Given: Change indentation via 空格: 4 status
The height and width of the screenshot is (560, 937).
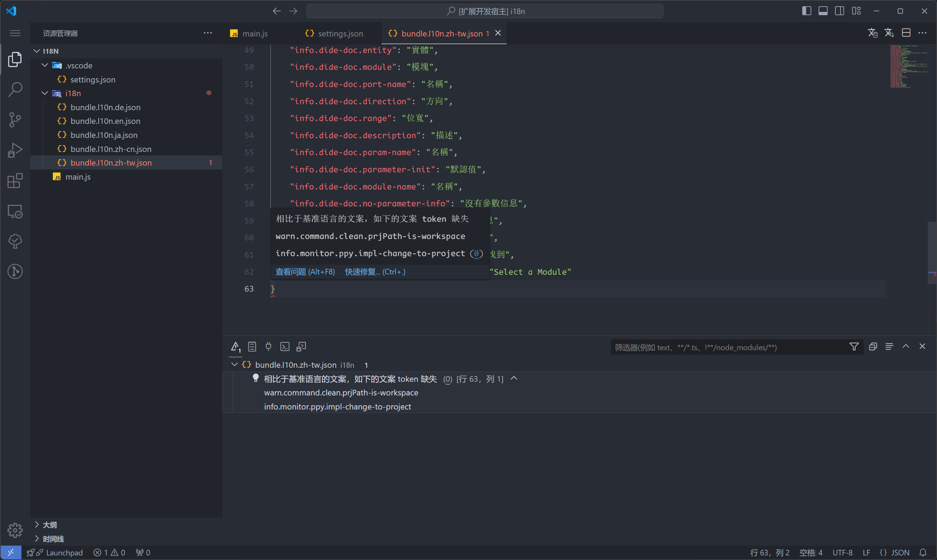Looking at the screenshot, I should (x=811, y=552).
